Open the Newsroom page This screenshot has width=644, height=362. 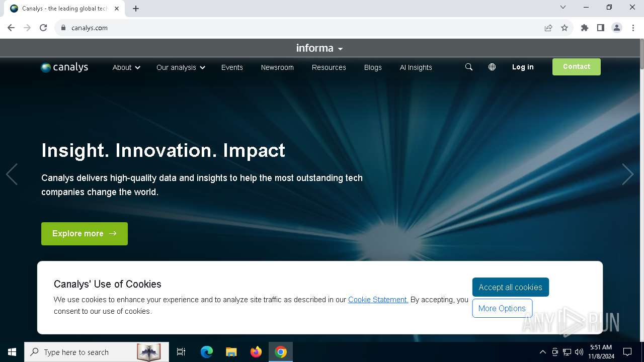(x=277, y=67)
